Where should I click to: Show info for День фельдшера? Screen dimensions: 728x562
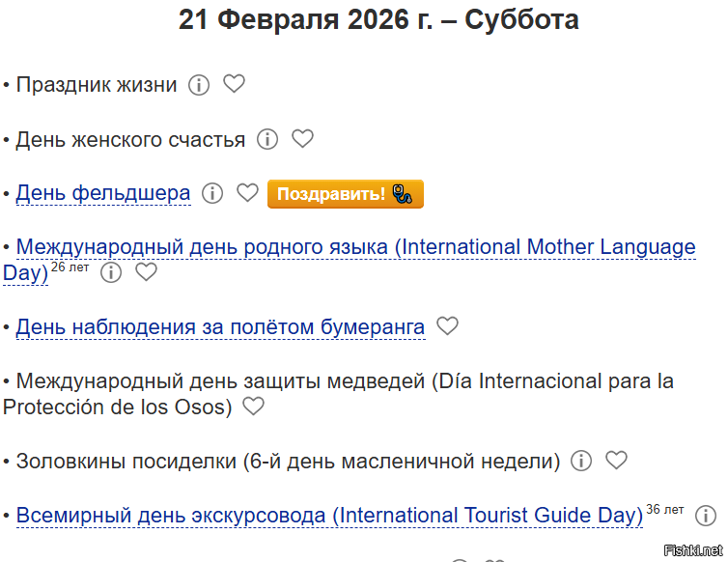click(x=212, y=193)
